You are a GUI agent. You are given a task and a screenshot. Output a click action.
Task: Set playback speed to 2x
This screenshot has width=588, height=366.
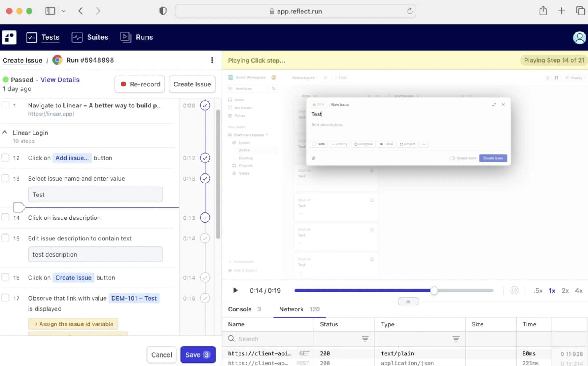pyautogui.click(x=565, y=291)
